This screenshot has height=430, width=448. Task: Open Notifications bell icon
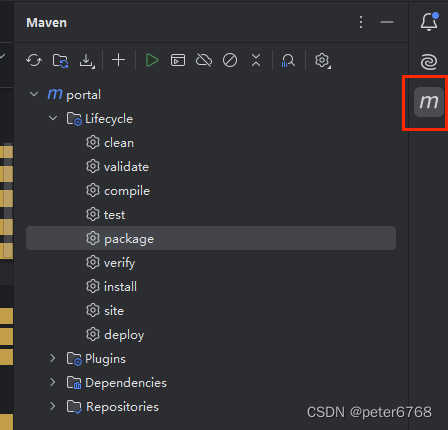pyautogui.click(x=429, y=22)
